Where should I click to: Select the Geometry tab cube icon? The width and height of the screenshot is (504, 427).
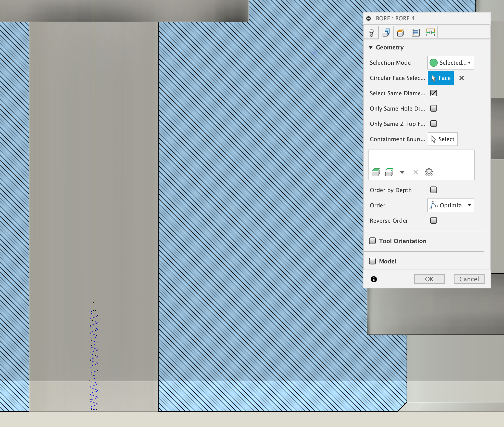tap(386, 32)
